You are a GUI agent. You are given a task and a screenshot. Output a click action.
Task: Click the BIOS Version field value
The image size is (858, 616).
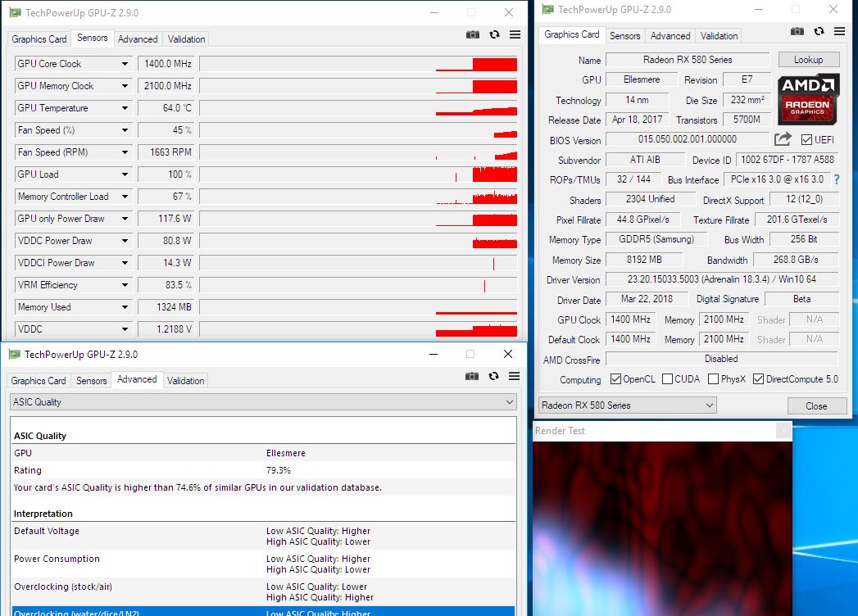[x=688, y=139]
